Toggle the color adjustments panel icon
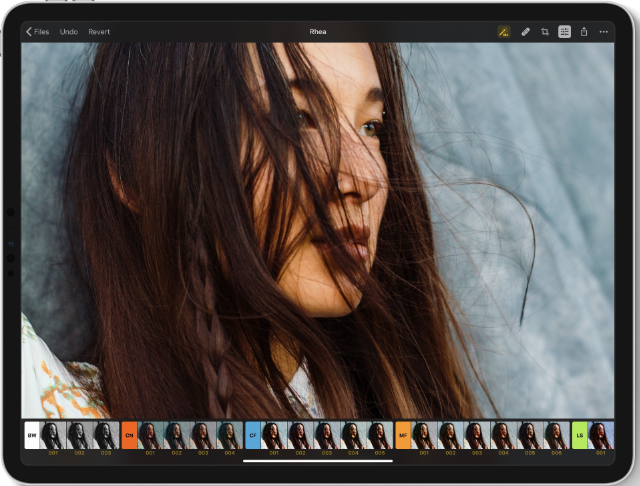The width and height of the screenshot is (640, 486). [x=565, y=32]
